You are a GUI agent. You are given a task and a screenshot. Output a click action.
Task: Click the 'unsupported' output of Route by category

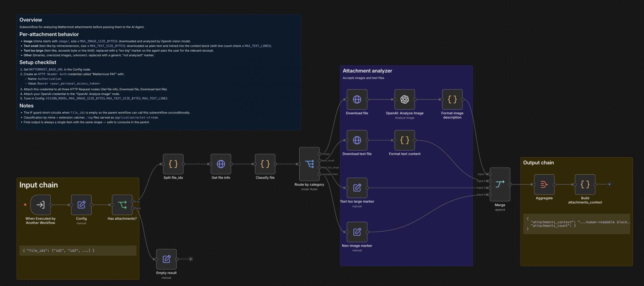pyautogui.click(x=320, y=174)
